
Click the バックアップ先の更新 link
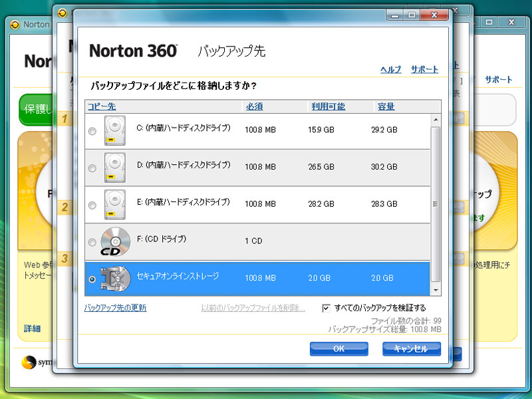tap(115, 308)
